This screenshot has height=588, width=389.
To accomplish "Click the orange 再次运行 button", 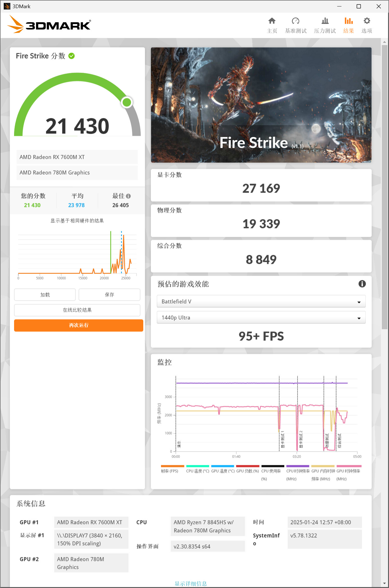I will coord(79,325).
